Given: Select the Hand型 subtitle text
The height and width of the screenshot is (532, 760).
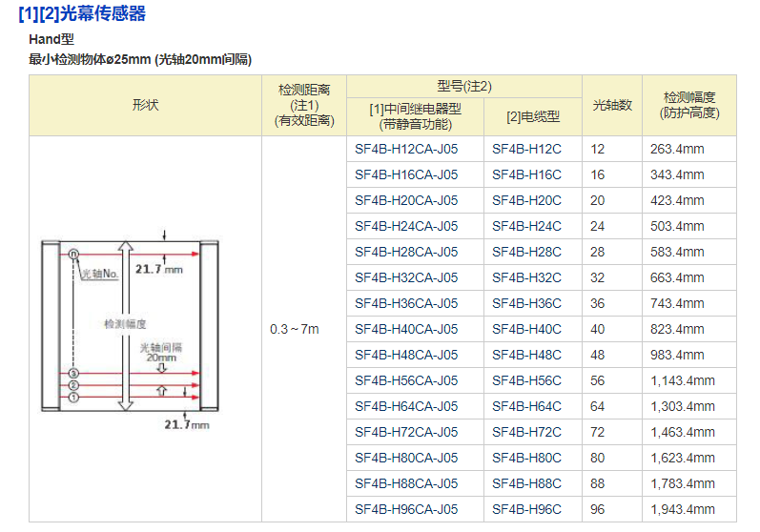Looking at the screenshot, I should pos(51,40).
